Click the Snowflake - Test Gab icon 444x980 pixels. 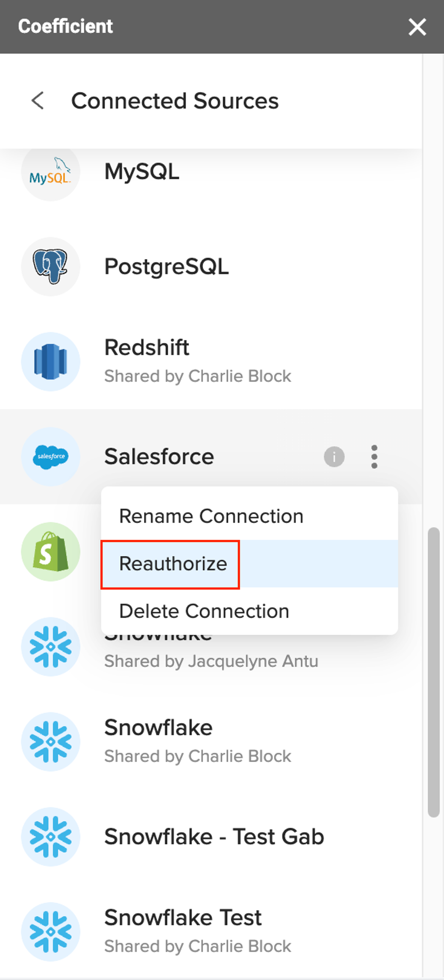click(x=51, y=836)
